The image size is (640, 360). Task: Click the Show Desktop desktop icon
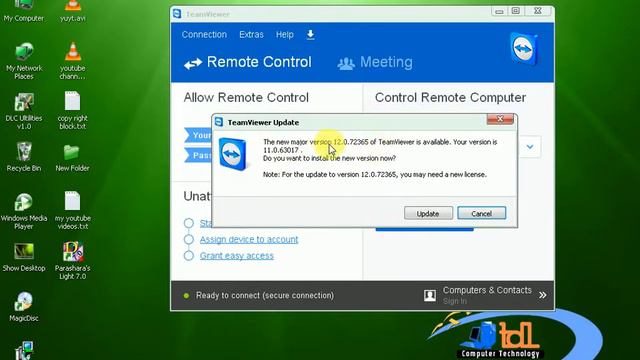[x=24, y=258]
